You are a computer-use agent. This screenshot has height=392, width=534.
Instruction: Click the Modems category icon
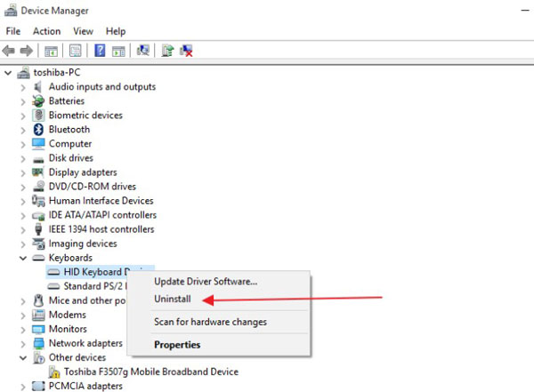(38, 315)
